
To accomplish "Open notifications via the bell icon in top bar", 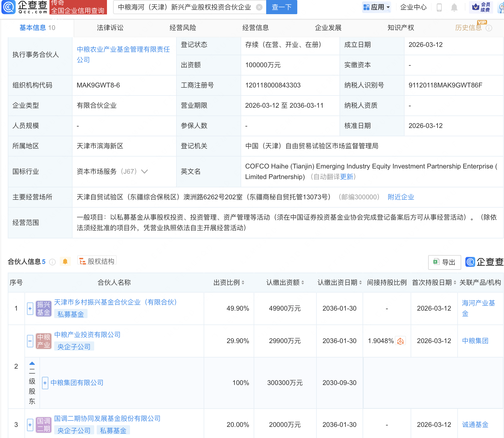I will [454, 7].
